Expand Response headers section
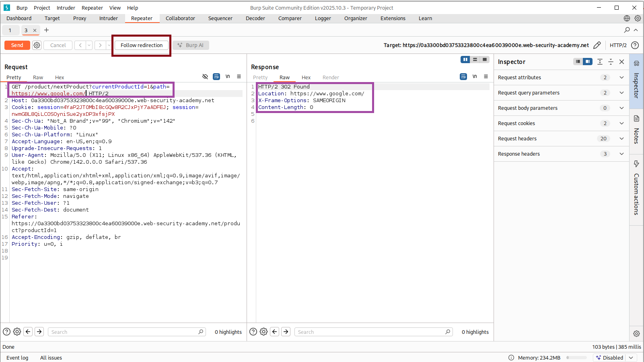 pyautogui.click(x=621, y=154)
